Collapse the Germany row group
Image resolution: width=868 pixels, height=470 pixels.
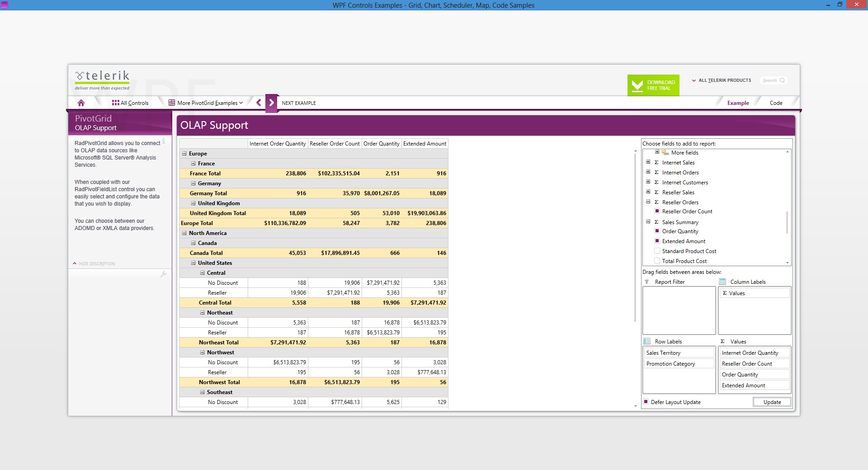pos(193,183)
